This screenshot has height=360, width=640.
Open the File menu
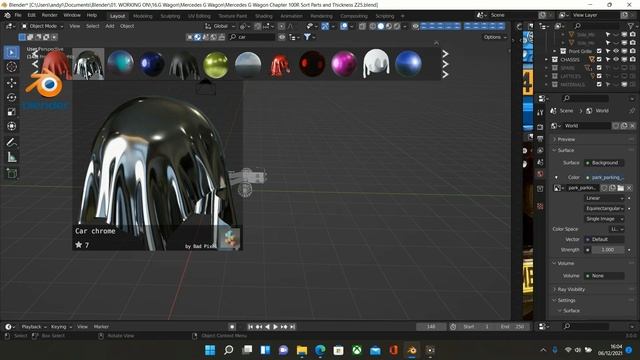tap(18, 15)
